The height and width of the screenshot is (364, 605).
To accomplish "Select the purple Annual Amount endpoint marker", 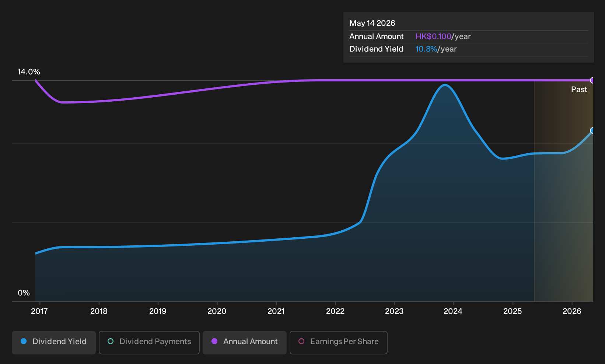I will (592, 80).
